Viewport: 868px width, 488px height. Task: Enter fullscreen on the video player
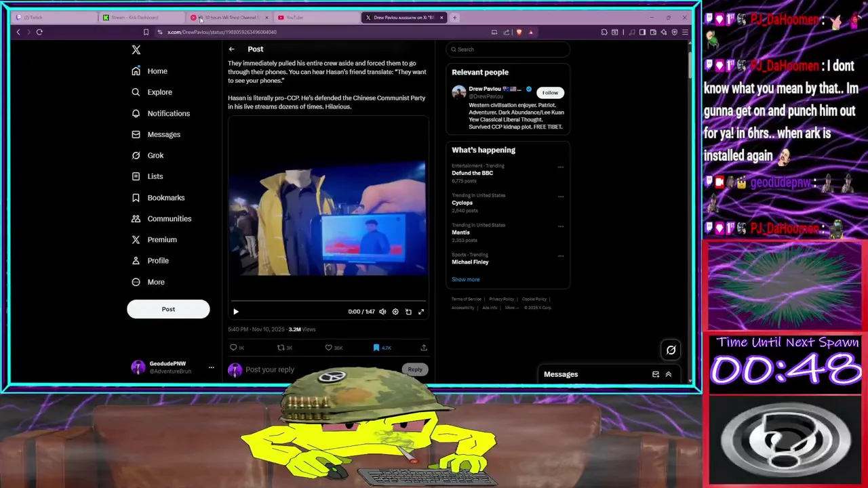421,312
